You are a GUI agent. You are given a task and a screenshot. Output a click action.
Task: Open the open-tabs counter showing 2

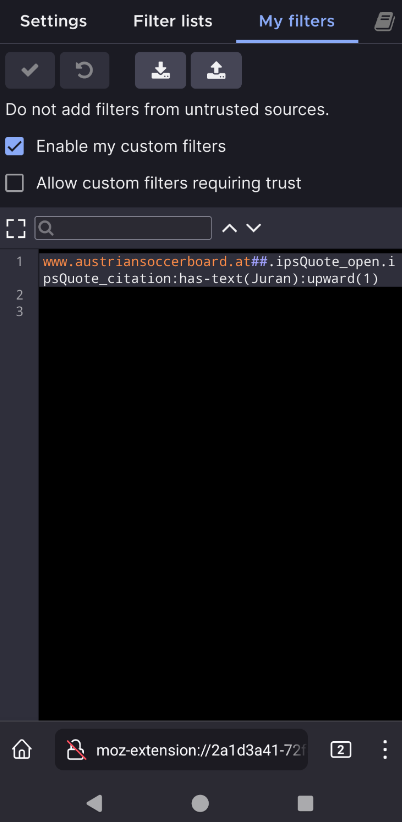341,750
